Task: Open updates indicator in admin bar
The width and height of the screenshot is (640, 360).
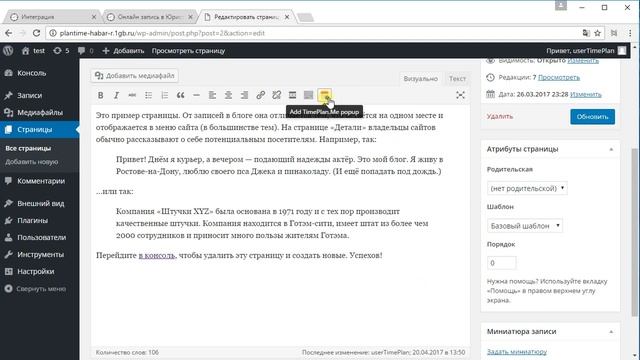Action: point(61,51)
